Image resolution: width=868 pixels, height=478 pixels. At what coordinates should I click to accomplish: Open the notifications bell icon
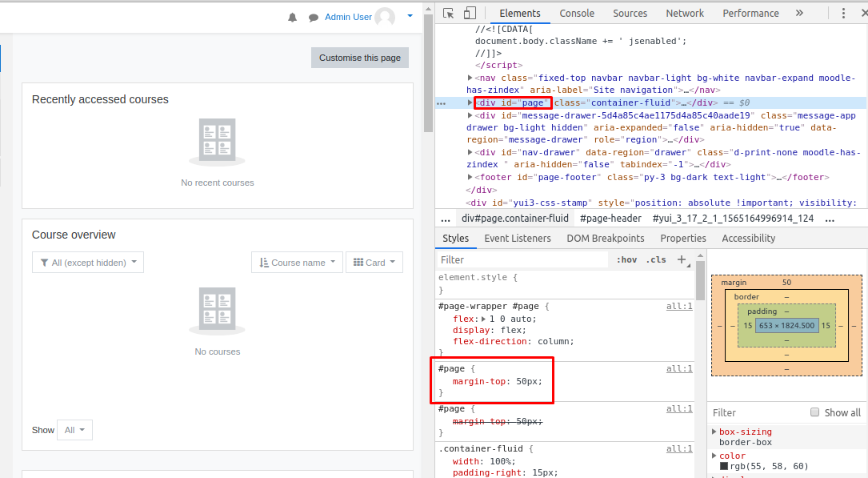pyautogui.click(x=292, y=18)
